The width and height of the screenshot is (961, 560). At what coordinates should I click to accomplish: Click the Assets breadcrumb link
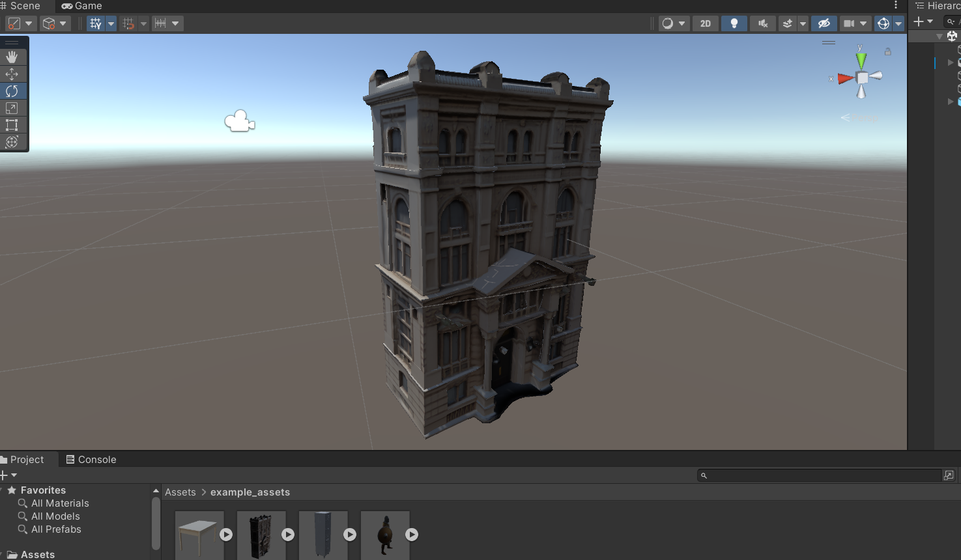pos(180,492)
